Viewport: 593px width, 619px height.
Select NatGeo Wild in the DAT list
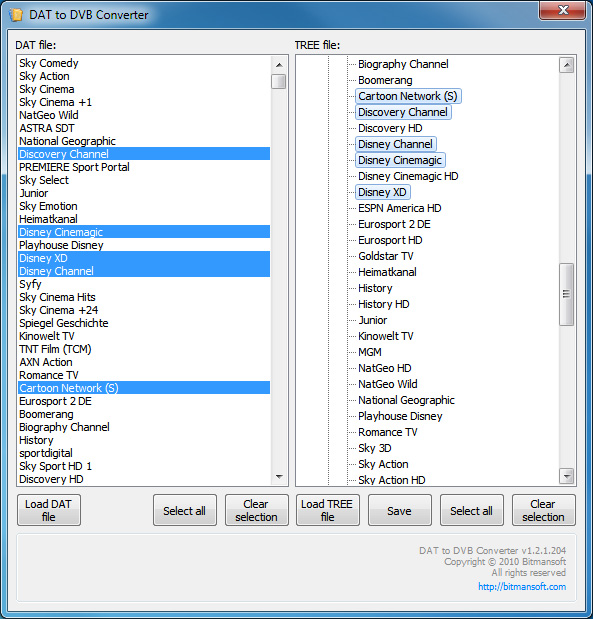(144, 115)
